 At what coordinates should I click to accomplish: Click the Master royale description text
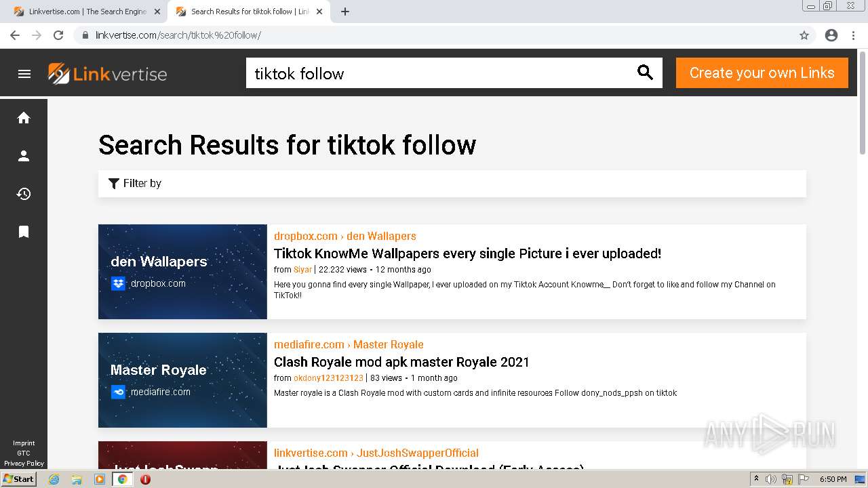click(475, 393)
